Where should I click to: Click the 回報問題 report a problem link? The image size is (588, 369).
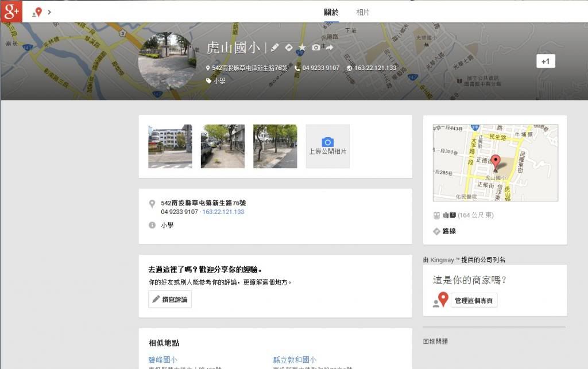[x=435, y=341]
